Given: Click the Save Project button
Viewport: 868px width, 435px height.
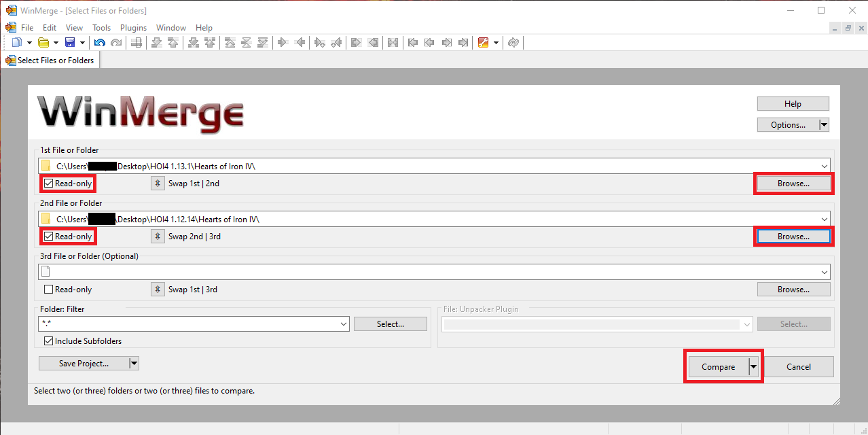Looking at the screenshot, I should [84, 364].
